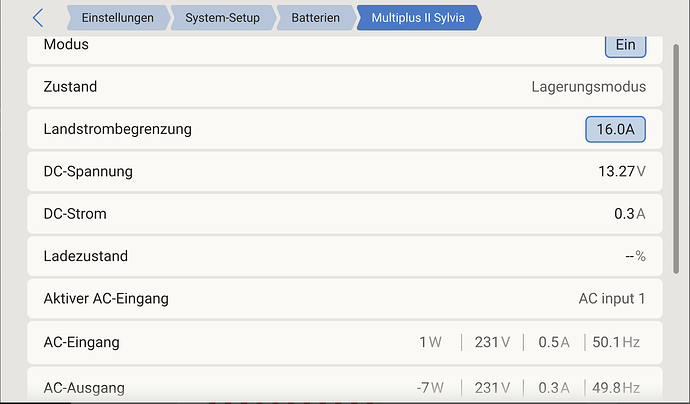Click the Lagerungsmodus state value
The image size is (690, 404).
click(588, 87)
